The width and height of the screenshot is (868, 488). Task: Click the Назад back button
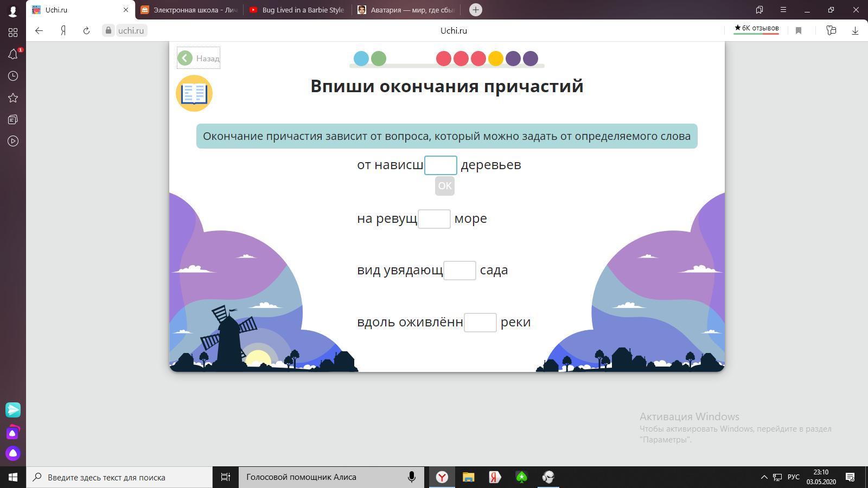(199, 58)
